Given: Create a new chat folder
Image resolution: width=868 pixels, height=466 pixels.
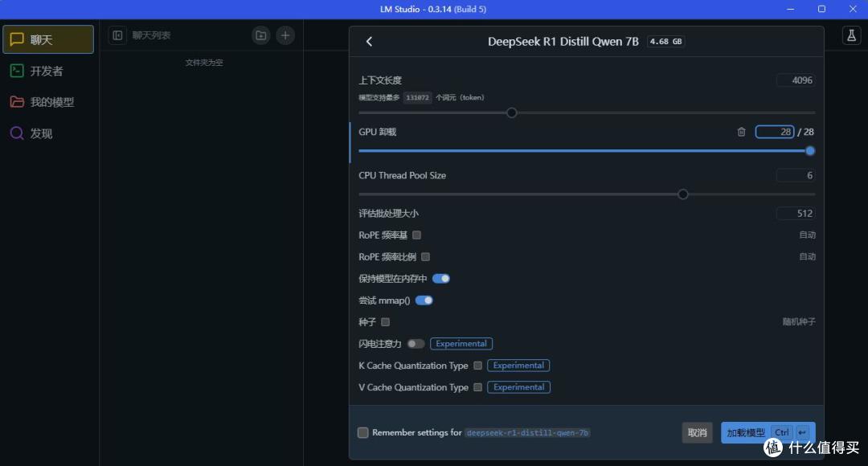Looking at the screenshot, I should (x=260, y=35).
